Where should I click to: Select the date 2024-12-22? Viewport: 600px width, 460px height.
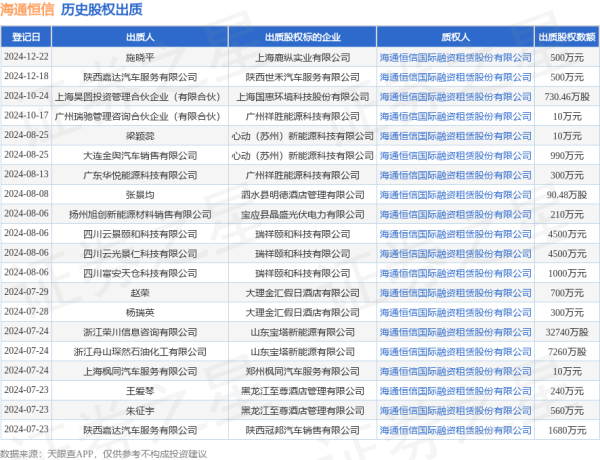tap(26, 57)
